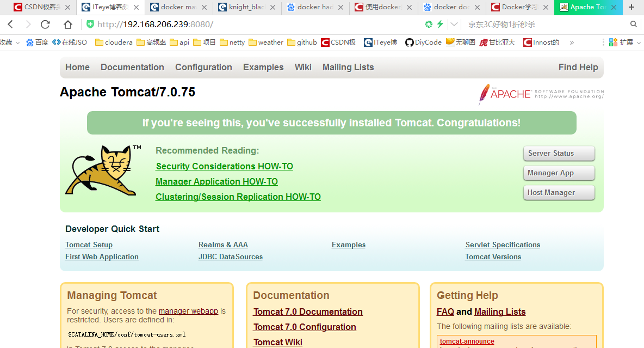Open the github bookmark folder
The width and height of the screenshot is (644, 348).
[302, 42]
